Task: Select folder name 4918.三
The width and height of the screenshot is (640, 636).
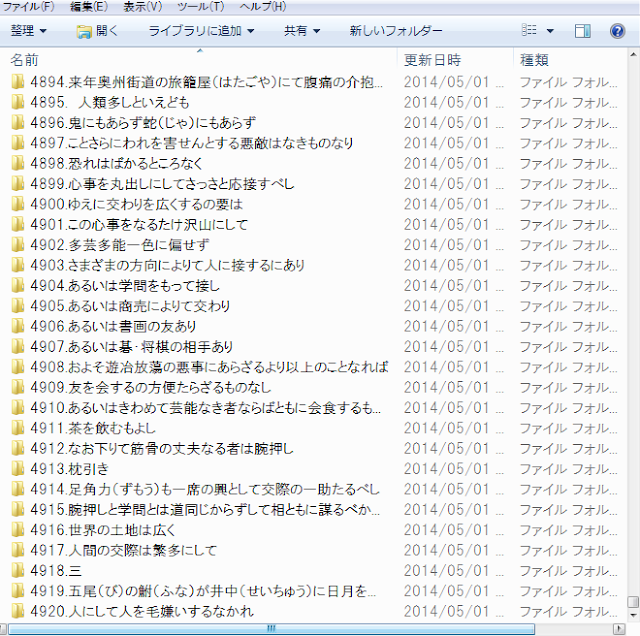Action: coord(56,570)
